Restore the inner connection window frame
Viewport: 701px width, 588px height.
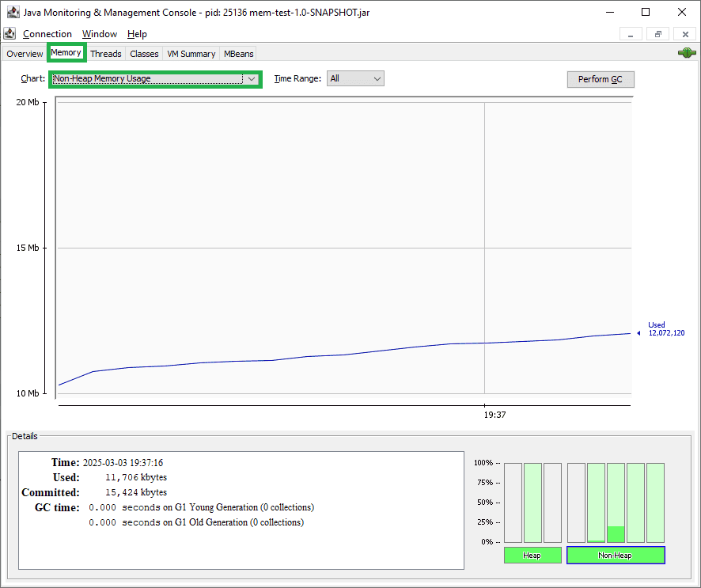click(658, 34)
